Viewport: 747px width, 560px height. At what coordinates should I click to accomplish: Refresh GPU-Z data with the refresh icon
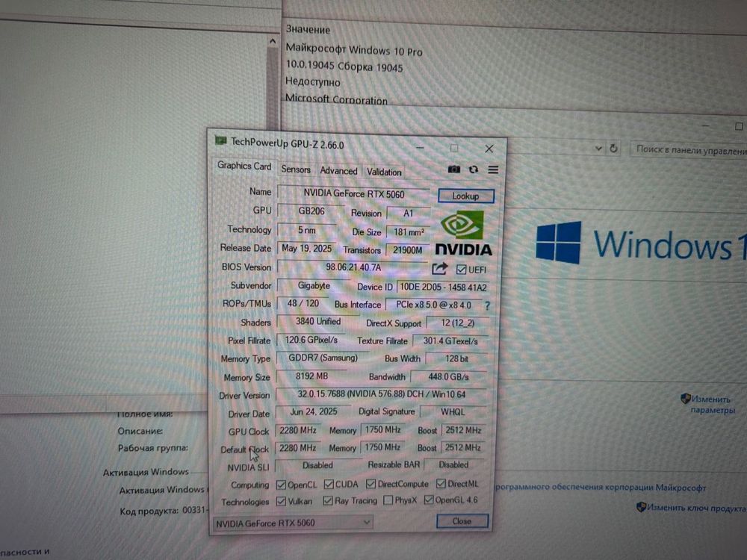[x=473, y=169]
